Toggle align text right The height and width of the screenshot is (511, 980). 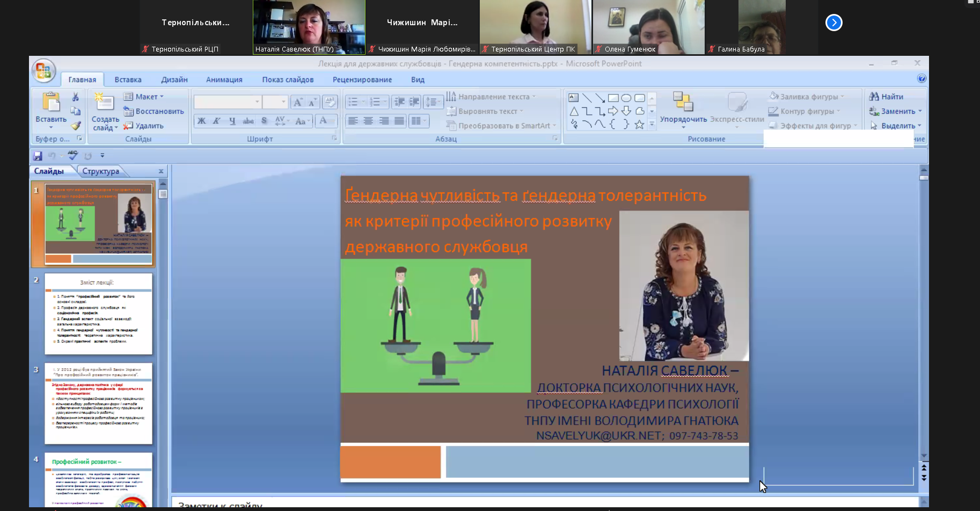[x=384, y=121]
